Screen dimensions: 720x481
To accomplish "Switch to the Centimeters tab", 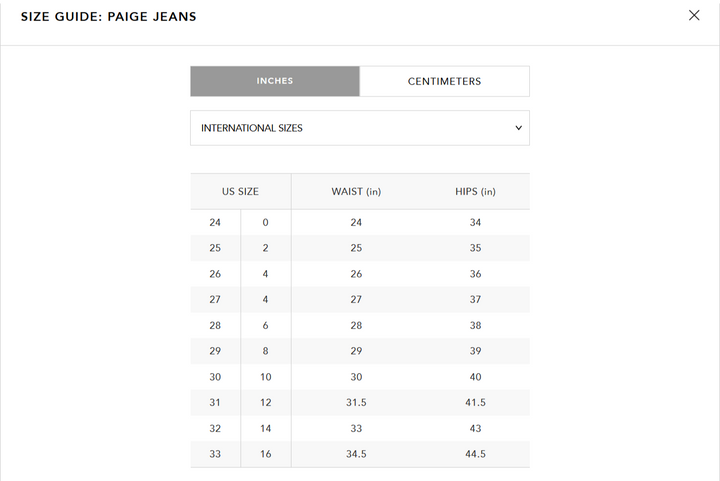I will [444, 81].
